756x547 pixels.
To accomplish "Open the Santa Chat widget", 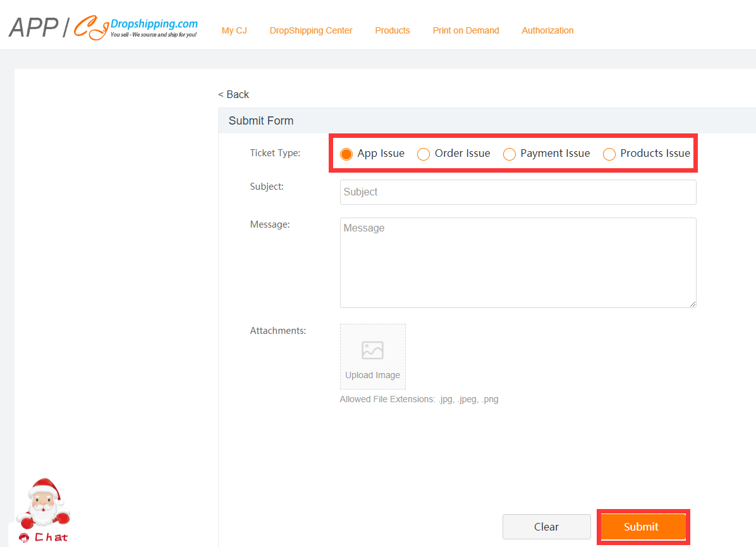I will pos(44,511).
